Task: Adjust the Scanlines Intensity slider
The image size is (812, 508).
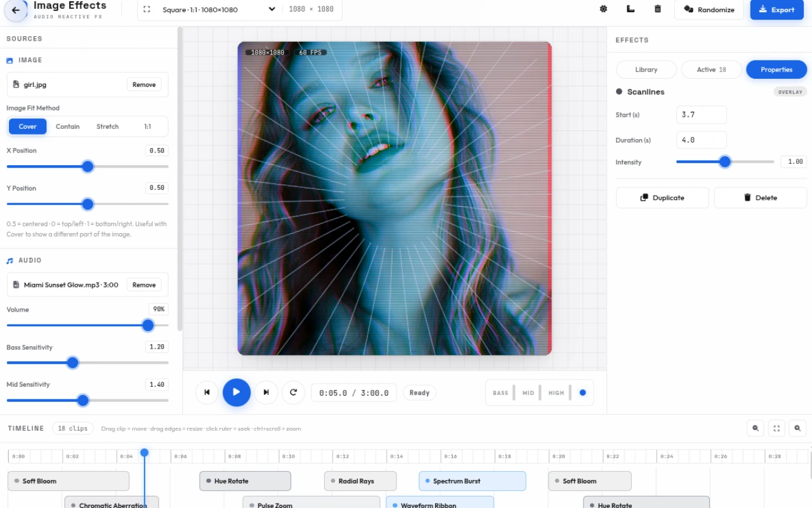Action: [x=725, y=162]
